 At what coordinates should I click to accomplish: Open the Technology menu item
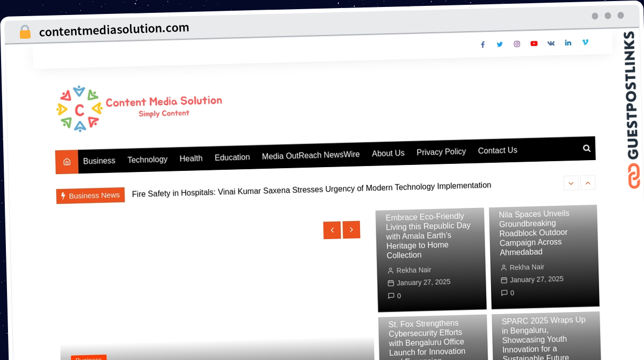148,160
